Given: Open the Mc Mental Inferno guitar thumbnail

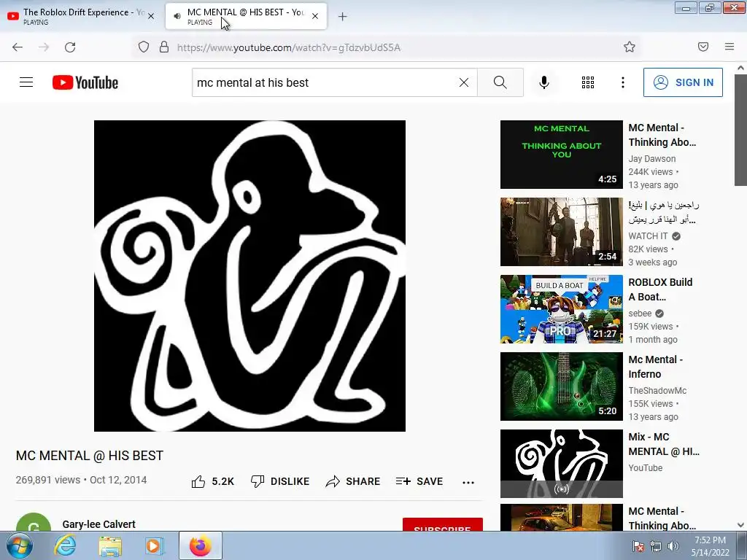Looking at the screenshot, I should pos(561,386).
